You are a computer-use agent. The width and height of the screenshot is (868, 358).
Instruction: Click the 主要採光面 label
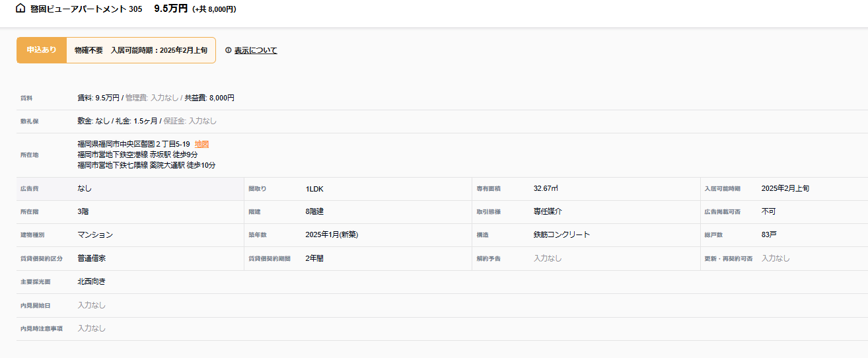click(35, 282)
